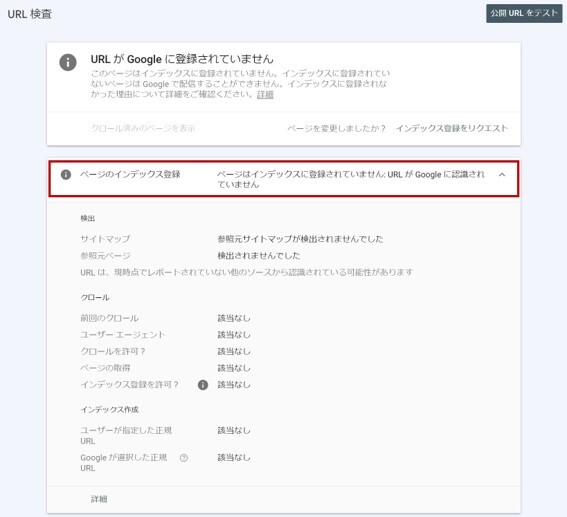Click the help icon beside Google が選択した正規 URL
The image size is (567, 517).
[184, 458]
